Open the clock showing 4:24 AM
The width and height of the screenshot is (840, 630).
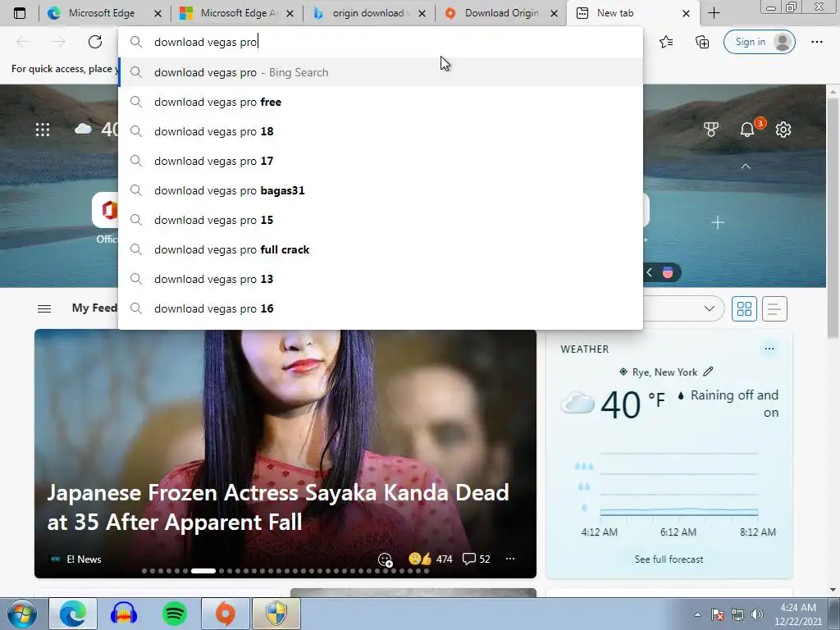pos(797,614)
